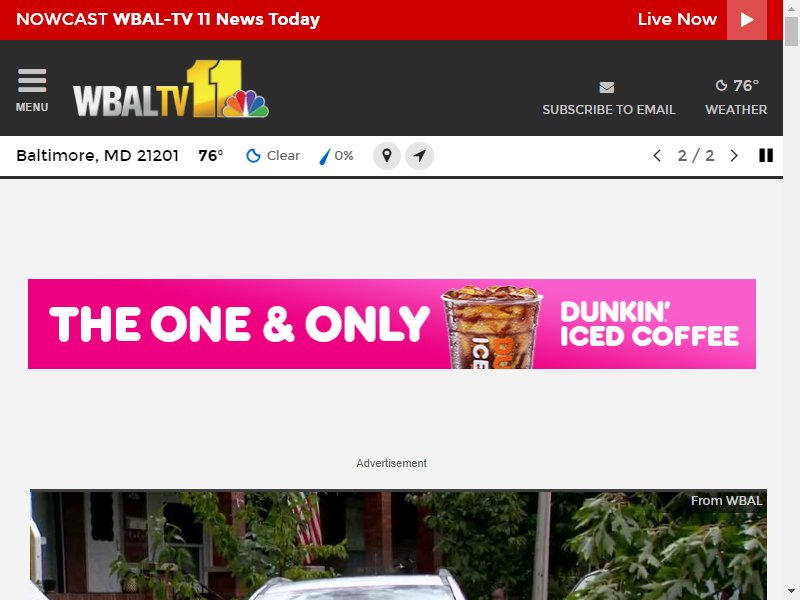
Task: Click the From WBAL video thumbnail
Action: 398,545
